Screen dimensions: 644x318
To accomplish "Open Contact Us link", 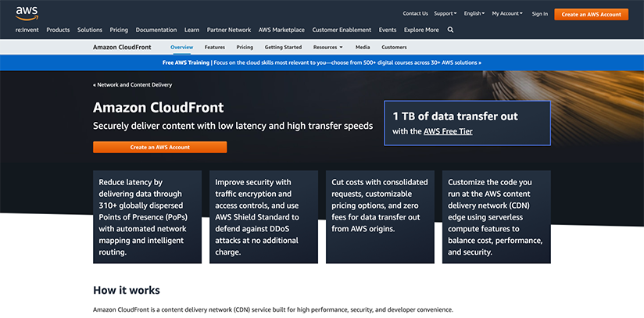I will [x=415, y=13].
